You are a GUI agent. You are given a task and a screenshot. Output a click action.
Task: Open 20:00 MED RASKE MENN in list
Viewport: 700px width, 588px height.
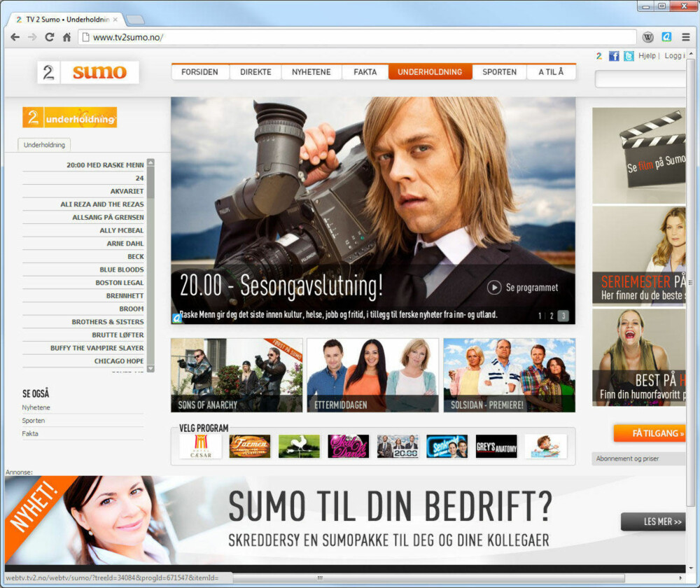pyautogui.click(x=106, y=165)
